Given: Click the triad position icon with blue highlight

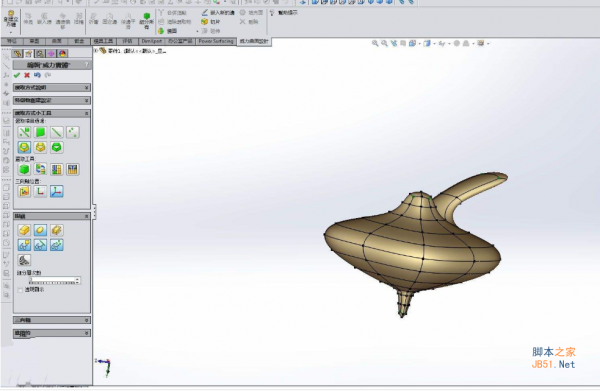Looking at the screenshot, I should click(x=57, y=191).
